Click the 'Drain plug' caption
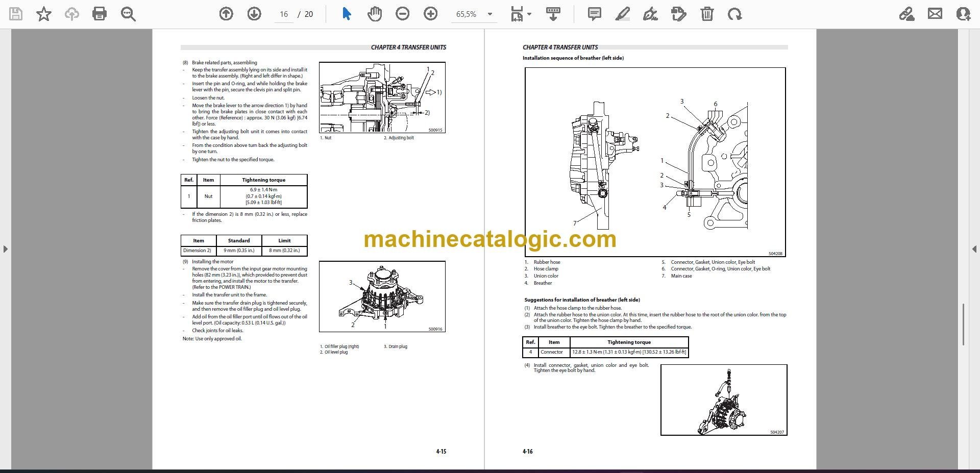 (x=396, y=346)
